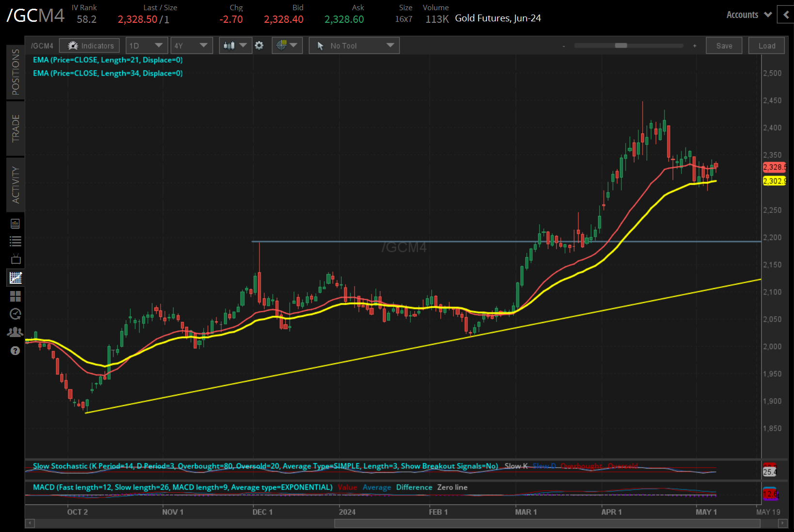Image resolution: width=794 pixels, height=532 pixels.
Task: Click the MAY 1 date axis label
Action: coord(706,512)
